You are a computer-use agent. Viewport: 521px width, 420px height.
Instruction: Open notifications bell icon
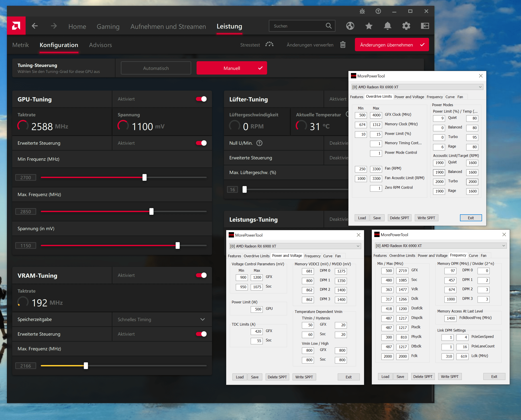[x=387, y=26]
